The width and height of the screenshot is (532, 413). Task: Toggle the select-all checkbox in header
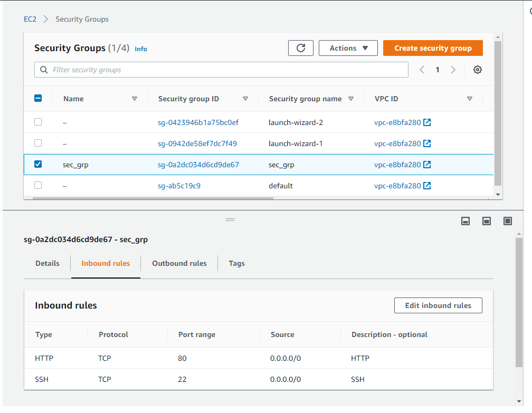37,98
